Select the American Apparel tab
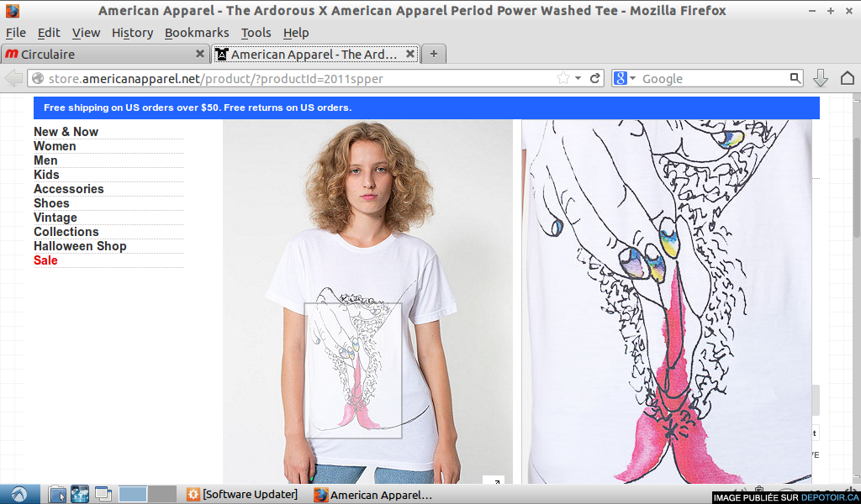861x504 pixels. (x=316, y=54)
